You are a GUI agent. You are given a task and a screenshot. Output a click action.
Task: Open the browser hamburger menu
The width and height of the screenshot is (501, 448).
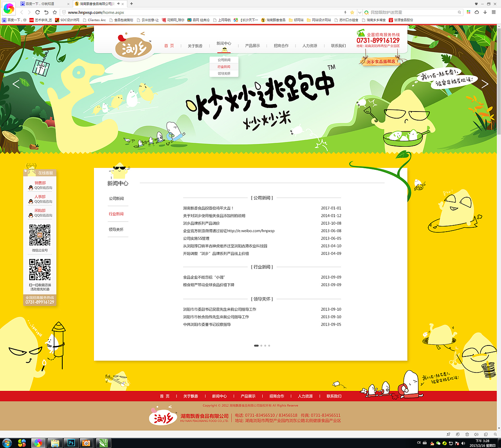[494, 12]
